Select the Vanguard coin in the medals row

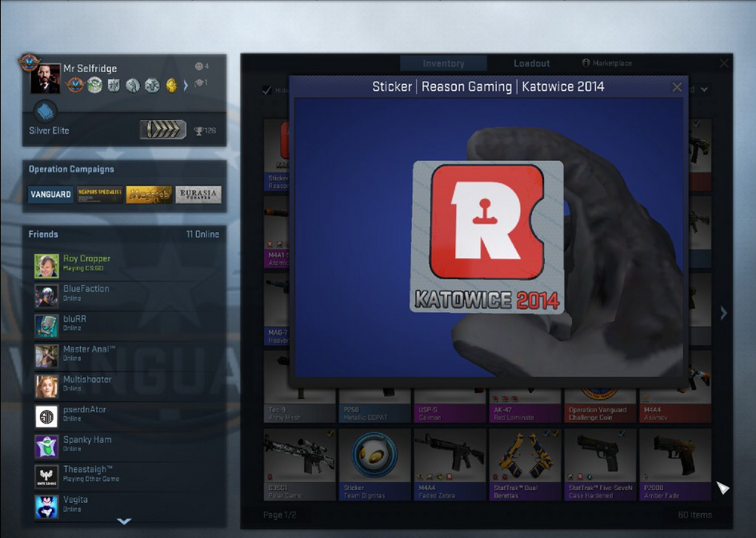click(74, 86)
